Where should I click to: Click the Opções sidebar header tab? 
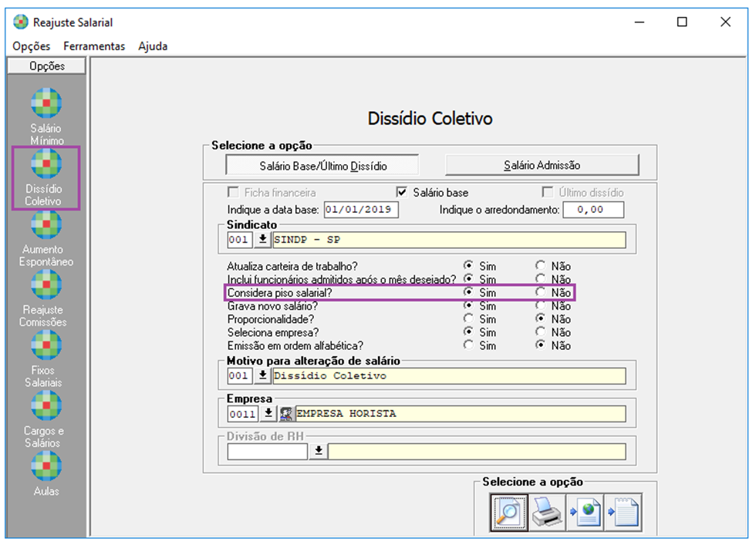(x=47, y=66)
